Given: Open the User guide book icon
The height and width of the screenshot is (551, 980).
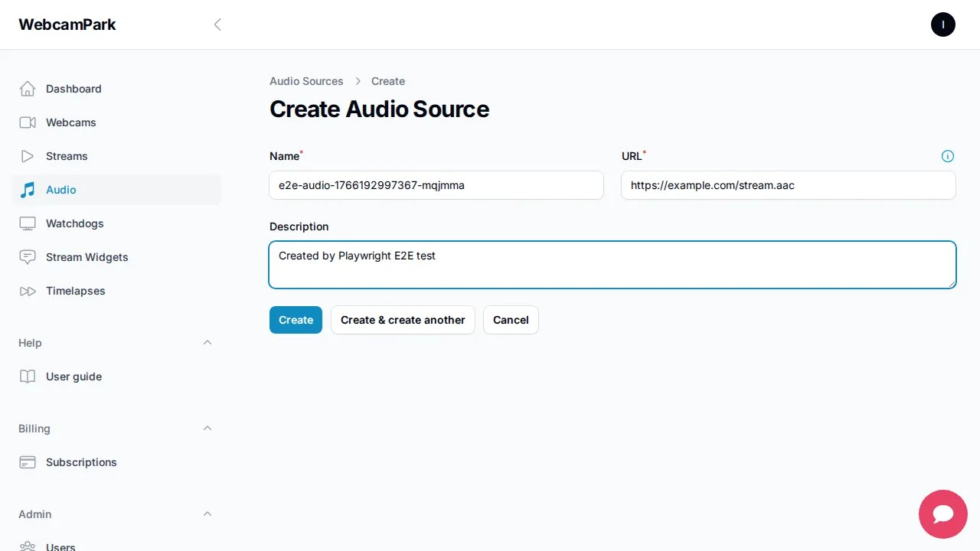Looking at the screenshot, I should pos(27,377).
